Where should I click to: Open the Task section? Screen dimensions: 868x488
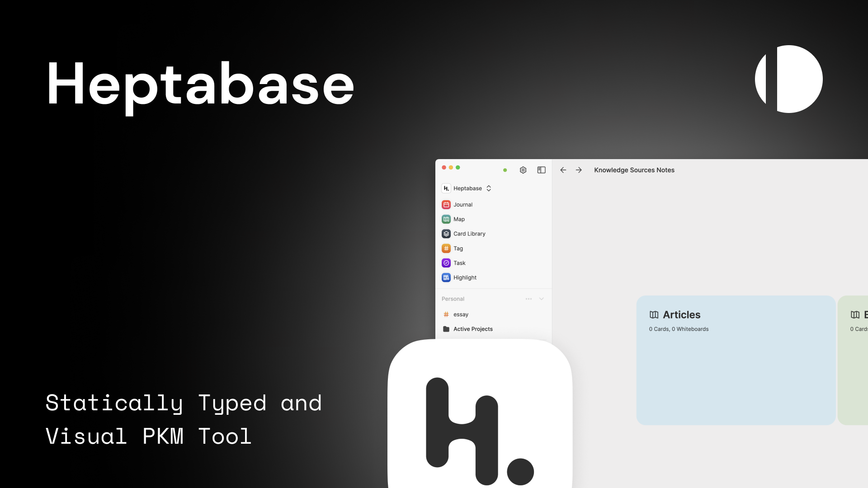click(x=459, y=263)
